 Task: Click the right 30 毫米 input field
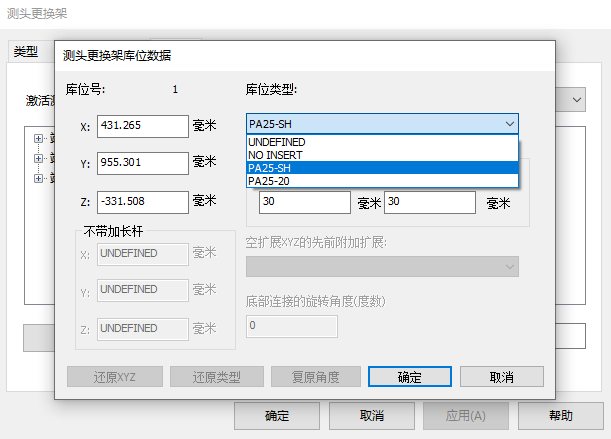coord(429,203)
